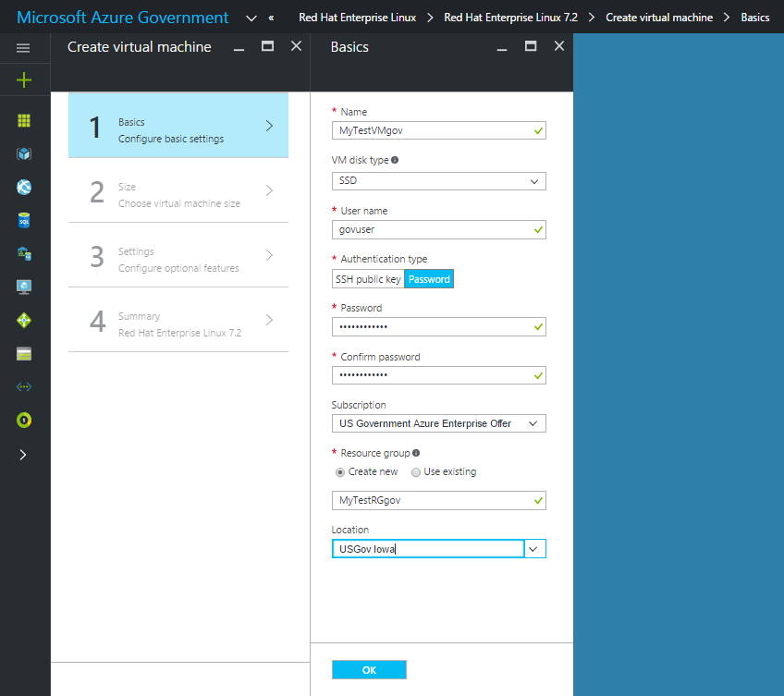Switch authentication to SSH public key
Viewport: 784px width, 696px height.
click(x=367, y=278)
